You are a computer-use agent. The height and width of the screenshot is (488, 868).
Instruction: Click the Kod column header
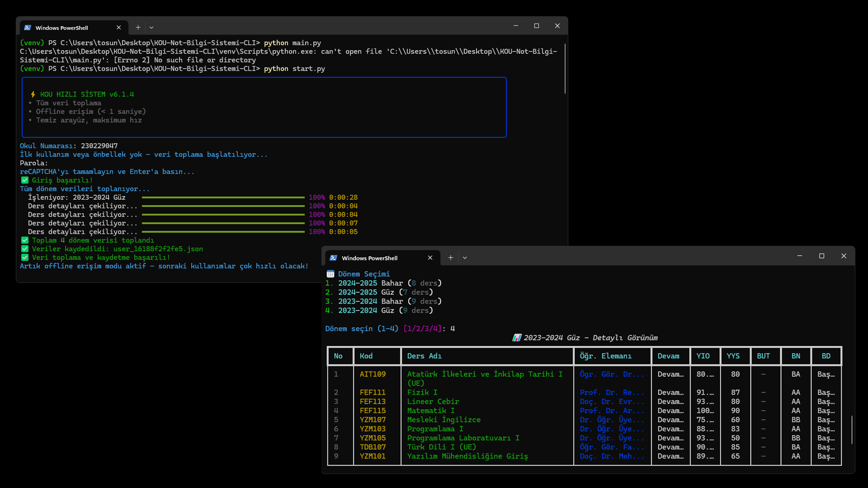[366, 356]
